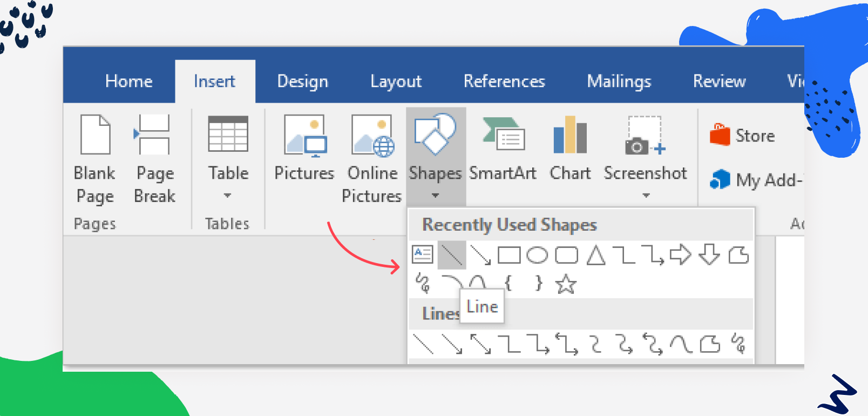868x416 pixels.
Task: Open My Add-ins
Action: point(756,179)
